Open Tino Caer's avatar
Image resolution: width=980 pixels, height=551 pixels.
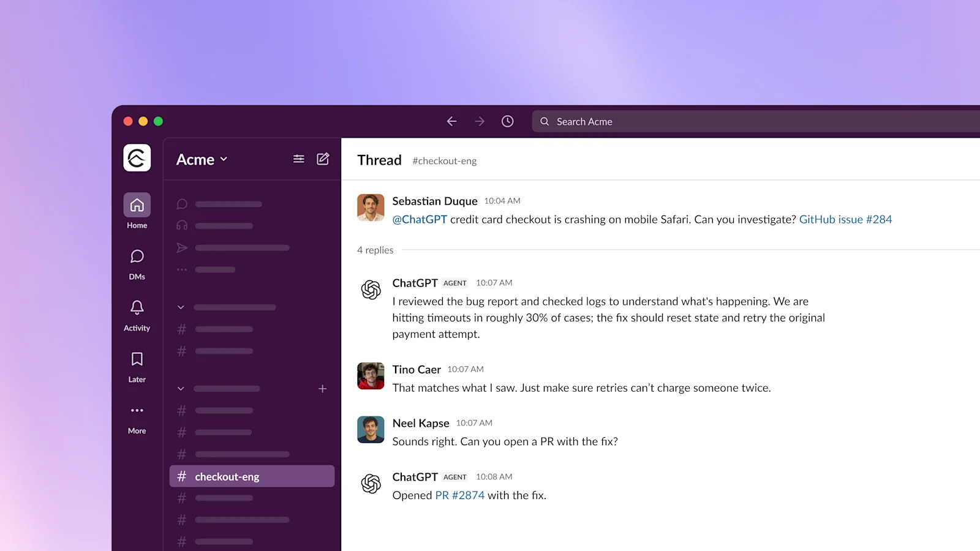pyautogui.click(x=371, y=376)
